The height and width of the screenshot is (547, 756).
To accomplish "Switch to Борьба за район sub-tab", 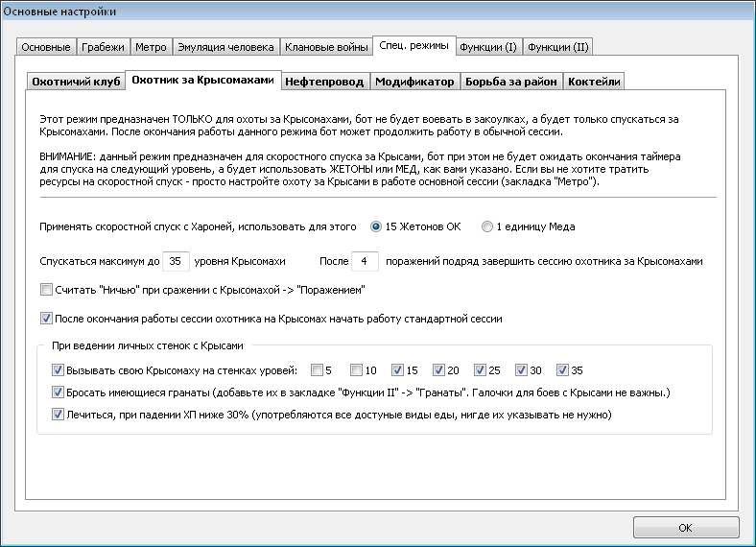I will (x=511, y=82).
